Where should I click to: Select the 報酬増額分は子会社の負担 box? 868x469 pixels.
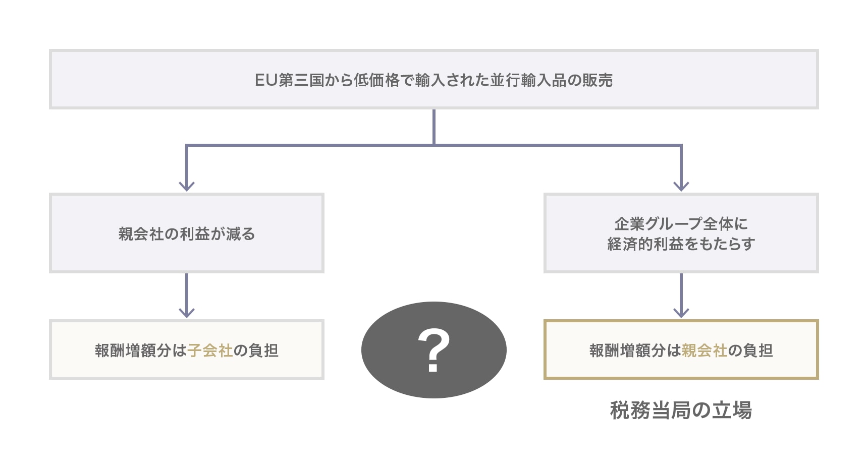tap(187, 349)
